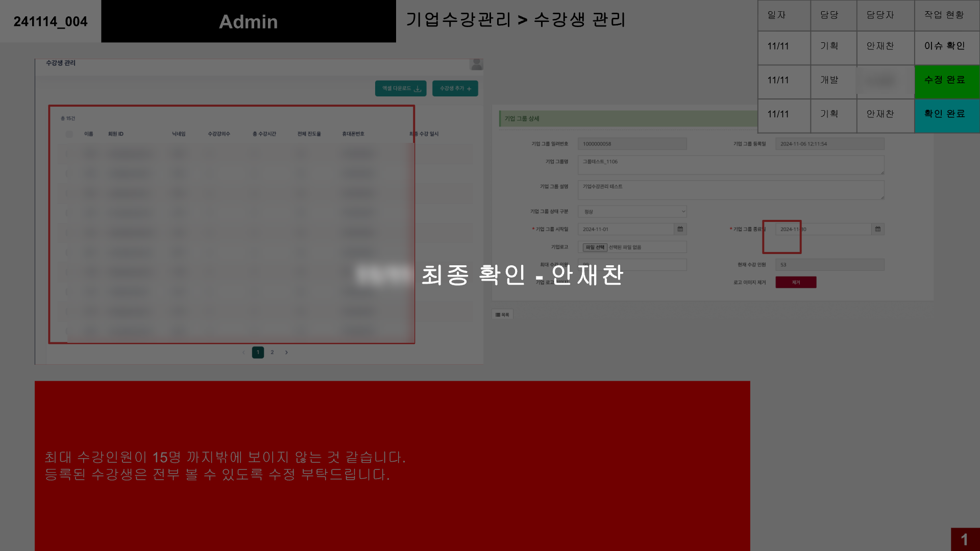Click the 목록 list button
Viewport: 980px width, 551px height.
502,315
